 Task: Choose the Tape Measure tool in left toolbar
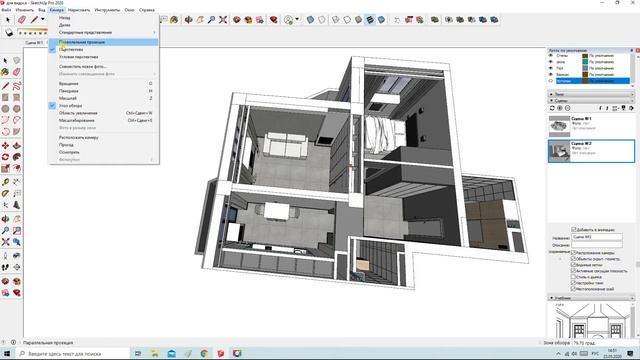pyautogui.click(x=5, y=182)
